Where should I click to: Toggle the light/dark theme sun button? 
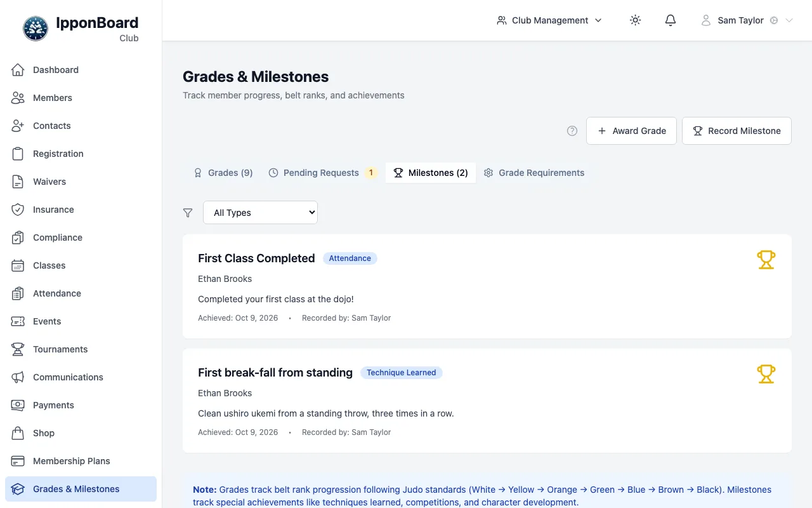pos(635,20)
